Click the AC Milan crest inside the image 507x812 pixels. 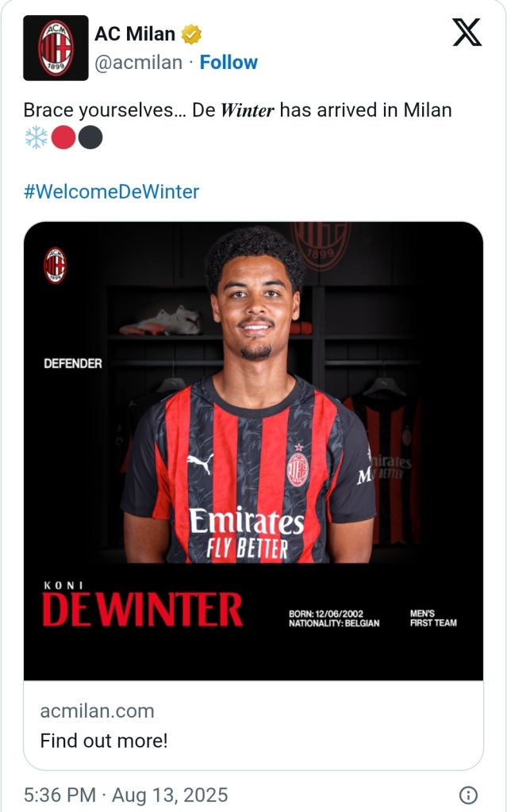[x=55, y=265]
